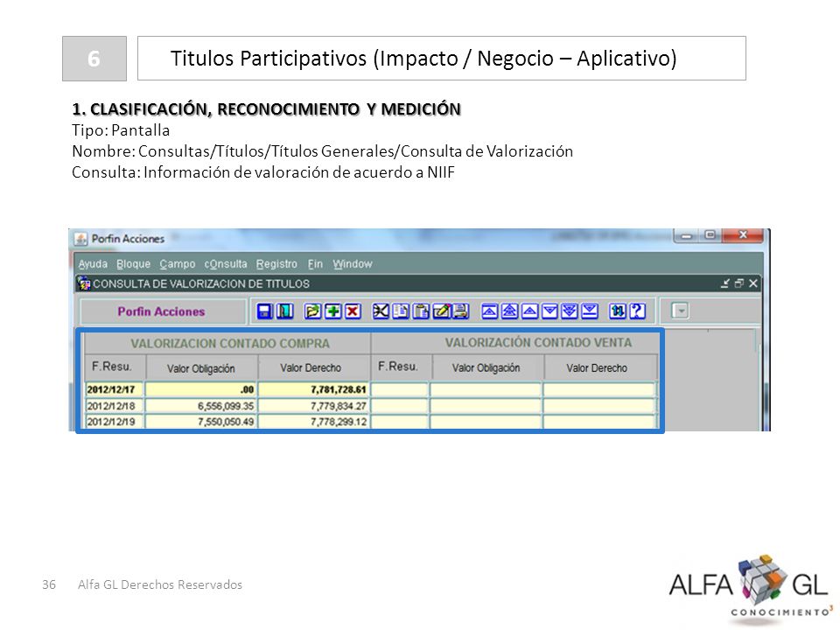The width and height of the screenshot is (840, 630).
Task: Click F.Resu. header under Contado Venta
Action: pyautogui.click(x=398, y=367)
